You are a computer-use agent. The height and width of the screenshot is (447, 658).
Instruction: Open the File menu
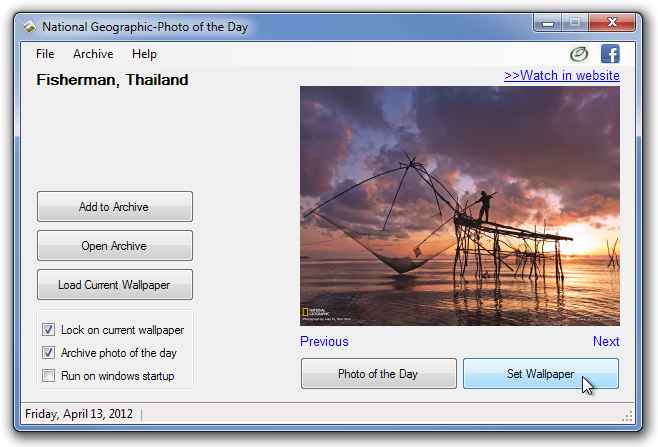[45, 54]
